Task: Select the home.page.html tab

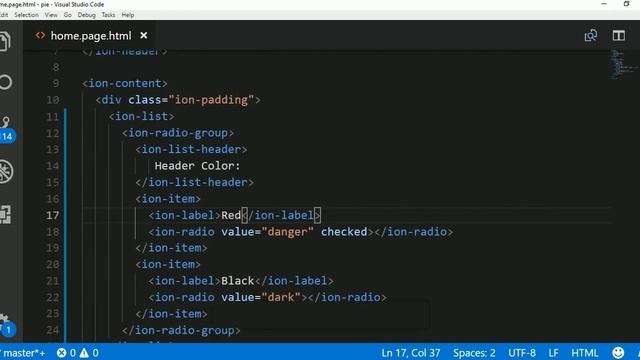Action: tap(91, 36)
